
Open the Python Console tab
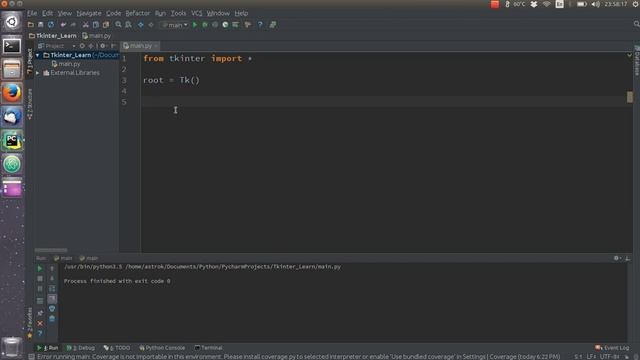pos(162,348)
